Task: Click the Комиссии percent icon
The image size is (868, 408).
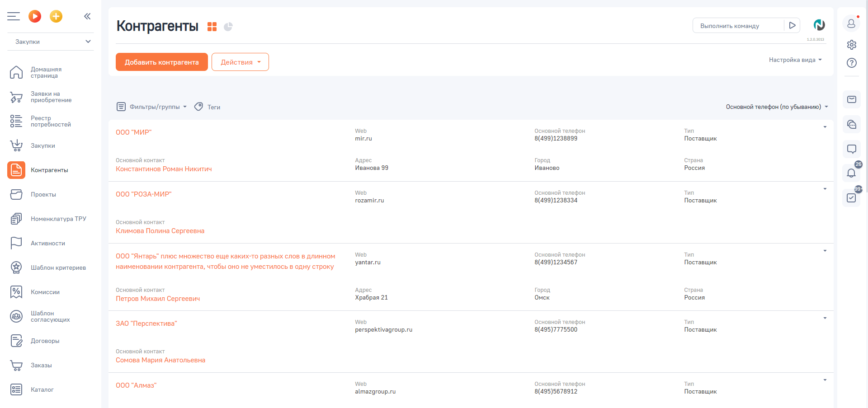Action: [16, 292]
